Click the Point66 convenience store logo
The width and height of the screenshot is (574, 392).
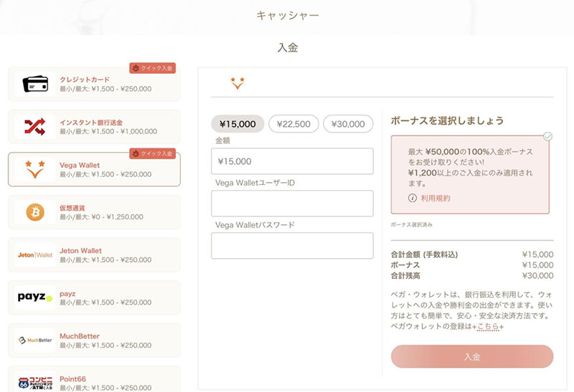coord(35,383)
